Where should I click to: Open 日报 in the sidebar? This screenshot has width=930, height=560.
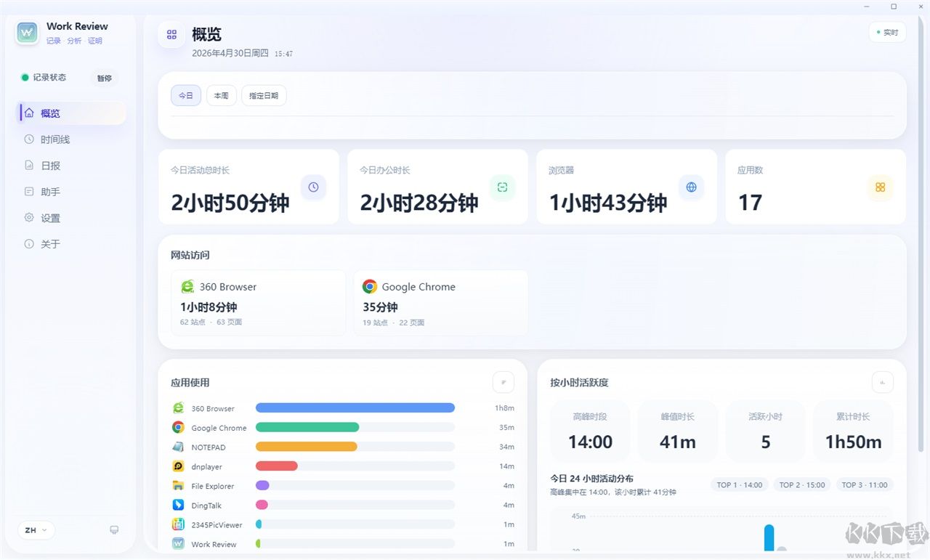click(71, 166)
